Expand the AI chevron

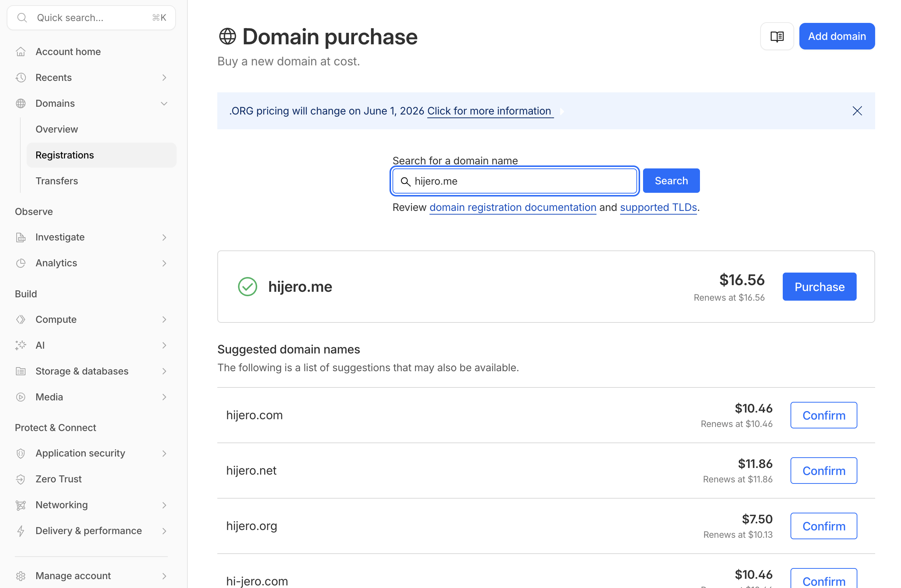click(x=164, y=345)
